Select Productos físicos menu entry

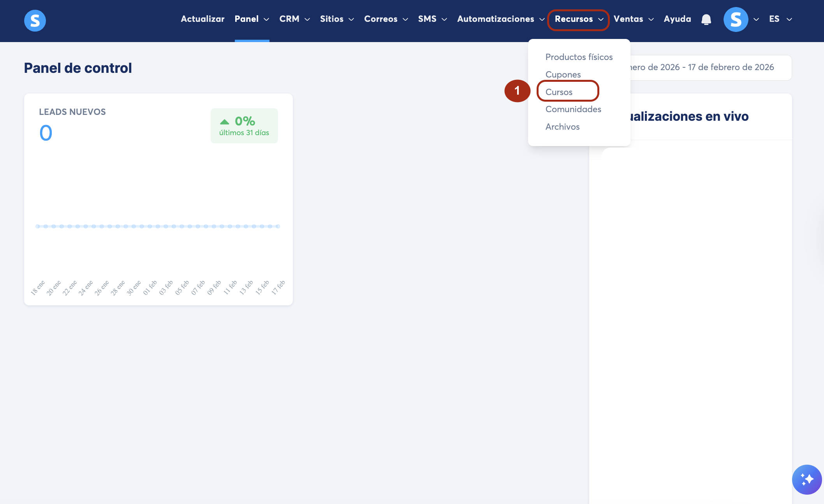click(579, 57)
